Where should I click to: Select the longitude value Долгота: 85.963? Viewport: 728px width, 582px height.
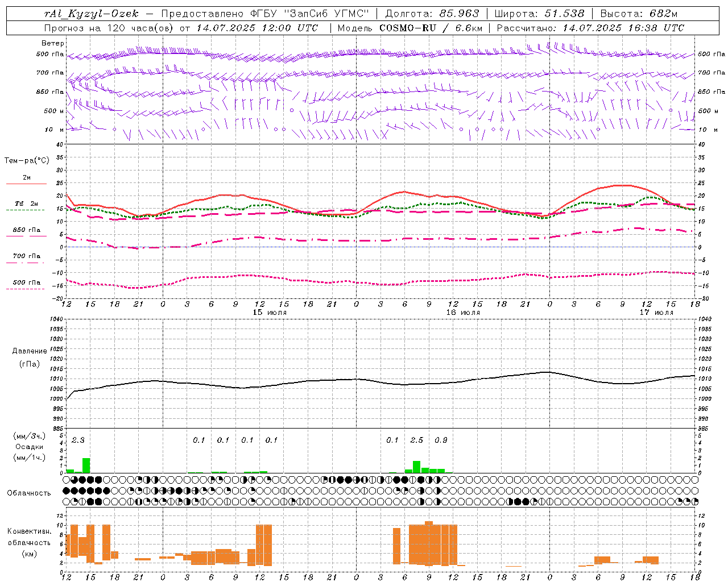432,14
